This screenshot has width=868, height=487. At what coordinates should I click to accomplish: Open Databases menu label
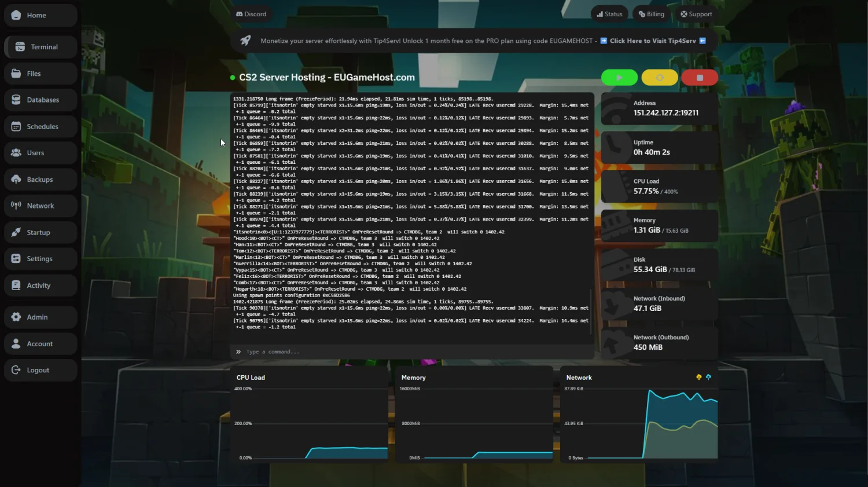(x=43, y=100)
